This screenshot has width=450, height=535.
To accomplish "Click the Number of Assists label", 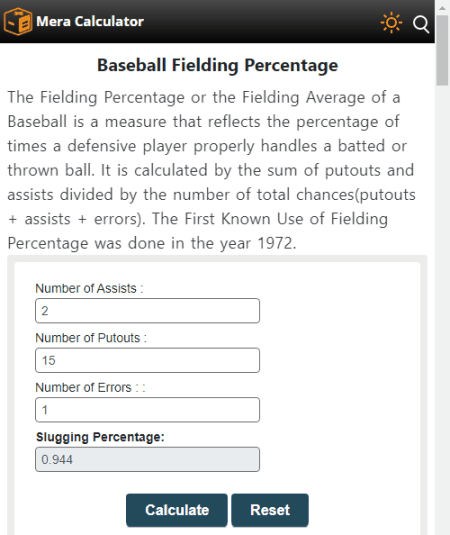I will click(x=89, y=288).
